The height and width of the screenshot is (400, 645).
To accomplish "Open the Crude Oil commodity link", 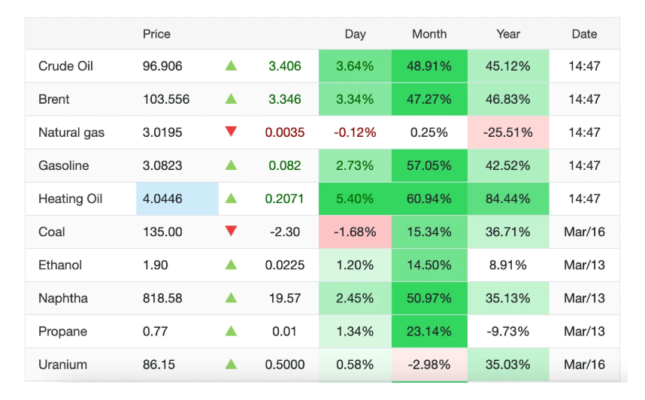I will [x=65, y=67].
